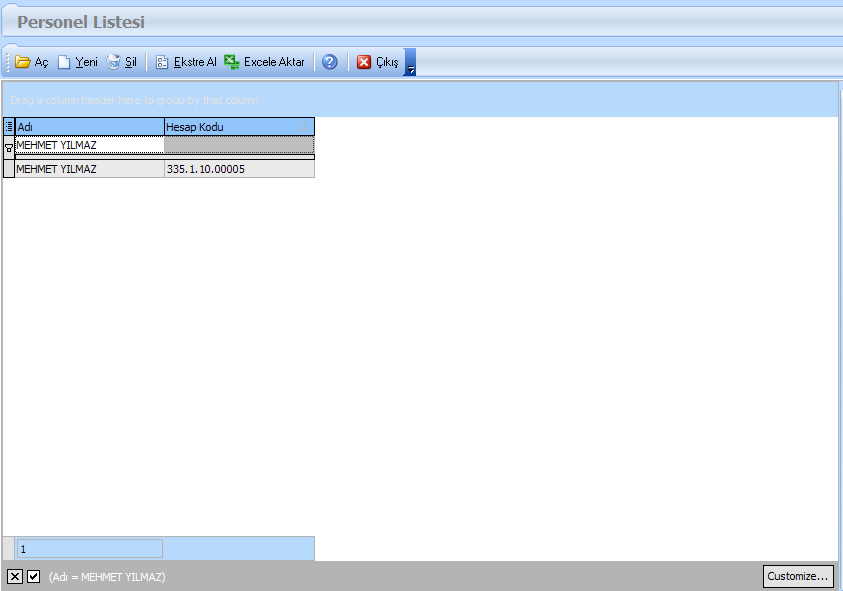Select the account code 335.1.10.00005 cell
Viewport: 843px width, 591px height.
pyautogui.click(x=239, y=169)
